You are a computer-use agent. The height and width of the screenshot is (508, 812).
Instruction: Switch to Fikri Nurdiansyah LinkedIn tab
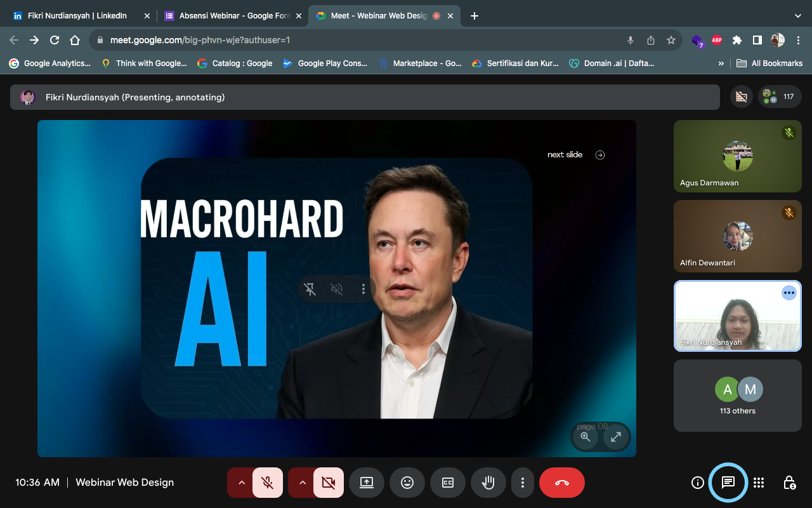tap(76, 16)
